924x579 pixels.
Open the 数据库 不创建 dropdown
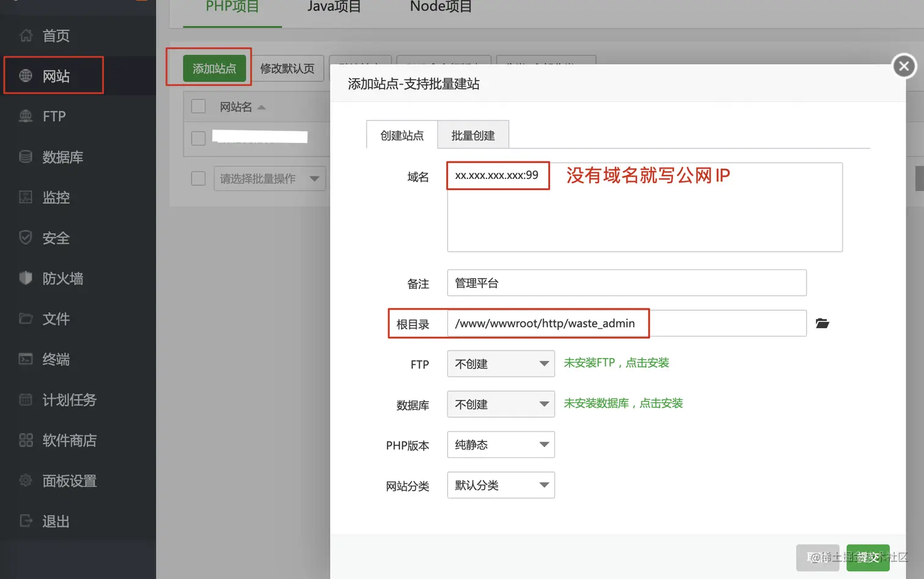tap(501, 404)
